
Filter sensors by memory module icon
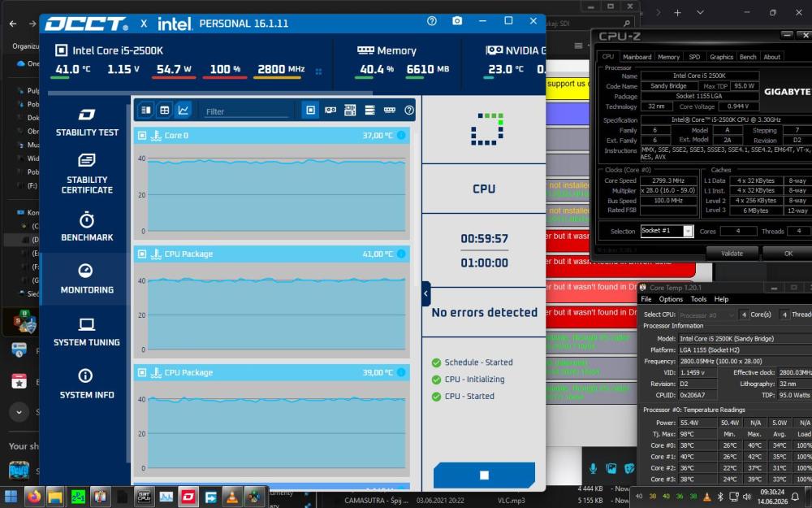(390, 110)
